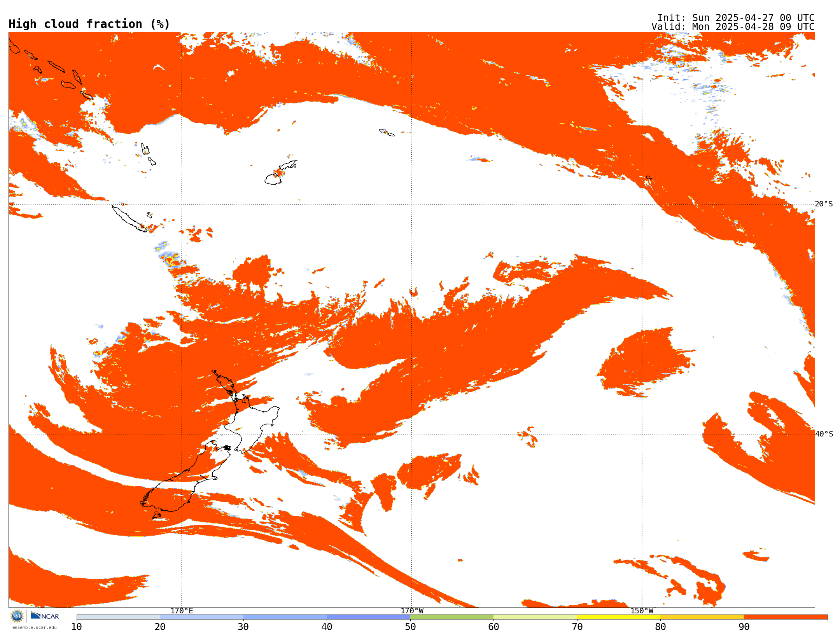
Task: Click the 170°W longitude label
Action: 412,611
